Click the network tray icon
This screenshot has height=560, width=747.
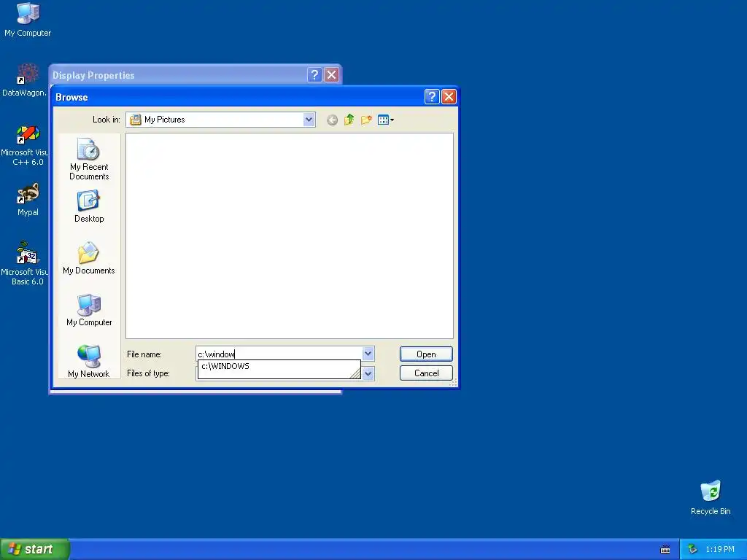(x=693, y=549)
